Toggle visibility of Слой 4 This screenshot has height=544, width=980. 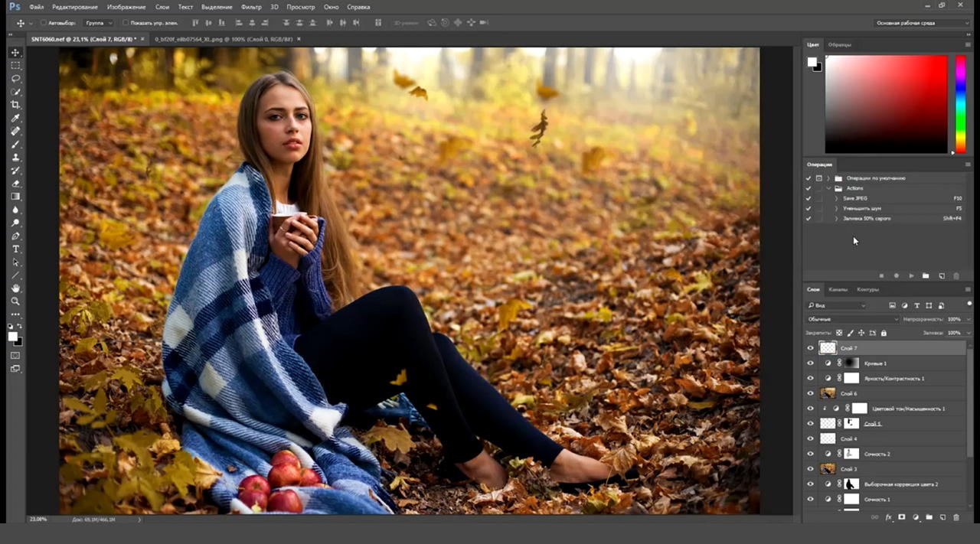[810, 438]
